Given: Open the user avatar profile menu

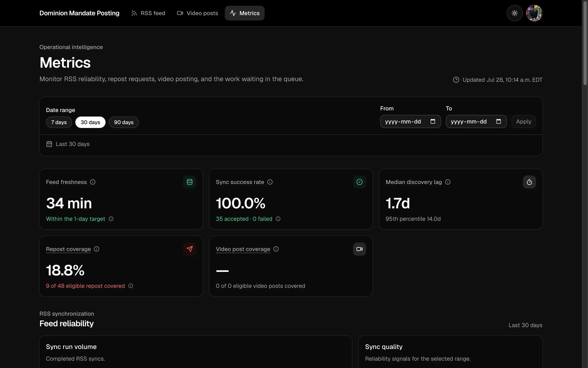Looking at the screenshot, I should (x=534, y=13).
